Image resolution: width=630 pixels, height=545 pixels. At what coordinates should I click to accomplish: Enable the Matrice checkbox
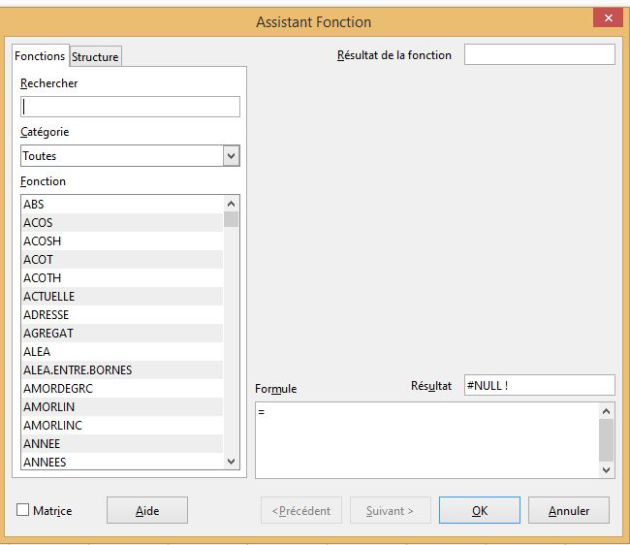(23, 510)
